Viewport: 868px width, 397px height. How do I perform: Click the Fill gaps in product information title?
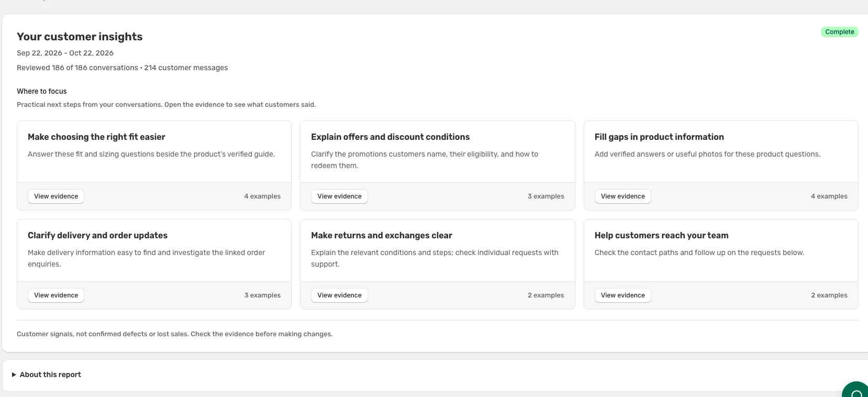point(659,137)
